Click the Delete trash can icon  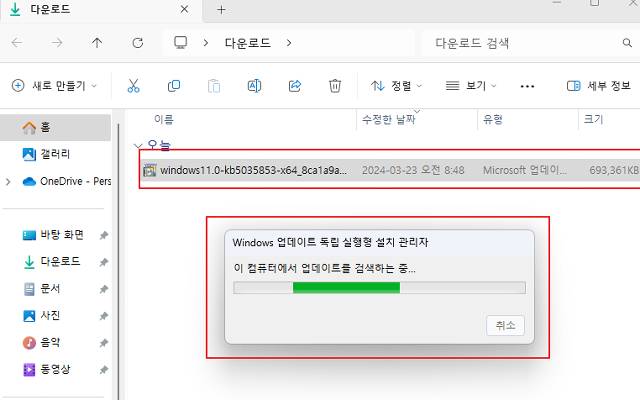click(335, 86)
